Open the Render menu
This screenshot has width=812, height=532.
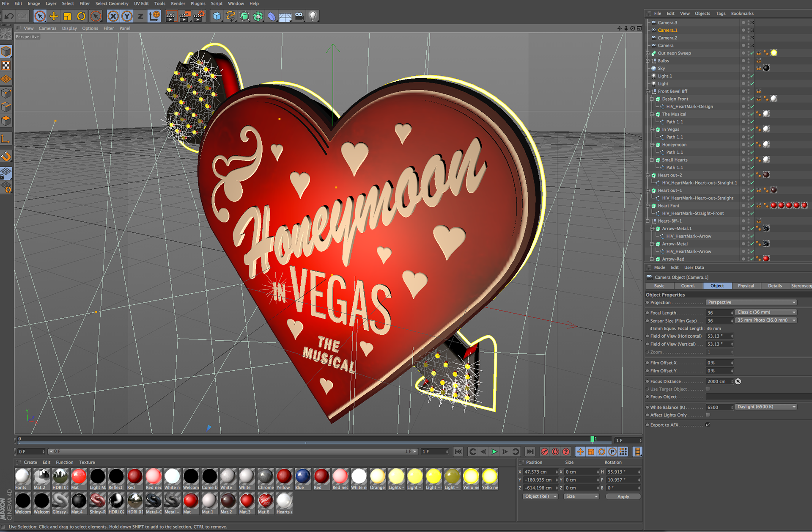coord(178,3)
